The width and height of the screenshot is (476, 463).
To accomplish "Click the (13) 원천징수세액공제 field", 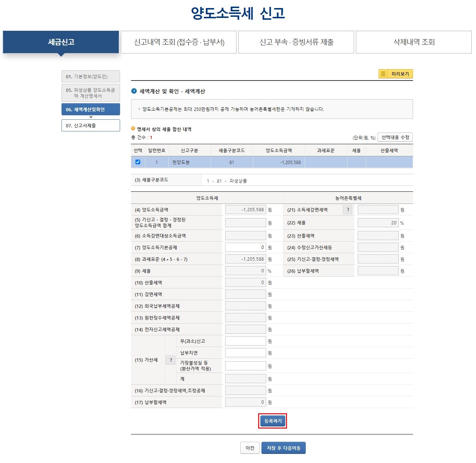I will click(x=245, y=318).
